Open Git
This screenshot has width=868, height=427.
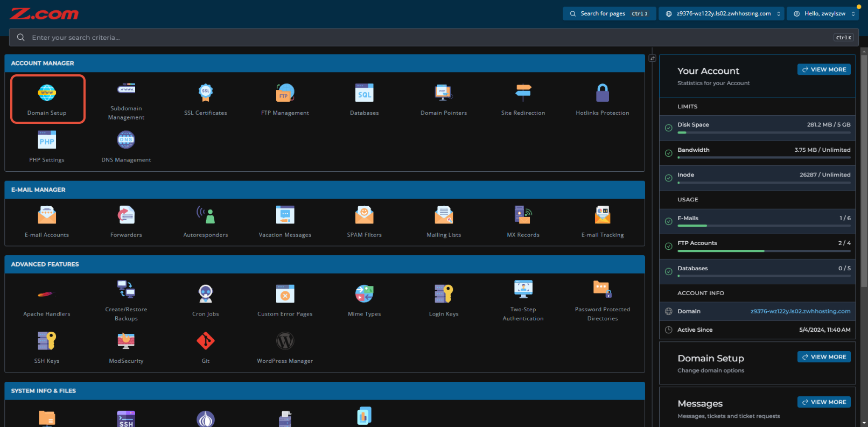coord(206,348)
